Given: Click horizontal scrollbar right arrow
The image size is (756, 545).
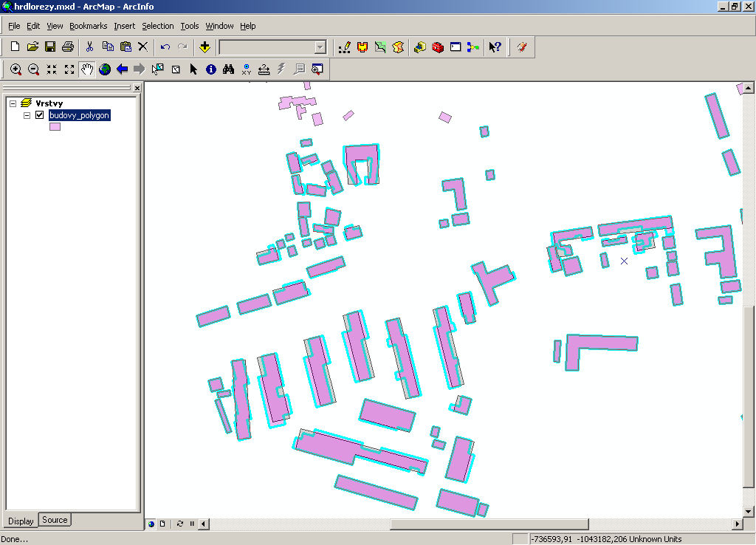Looking at the screenshot, I should coord(738,524).
